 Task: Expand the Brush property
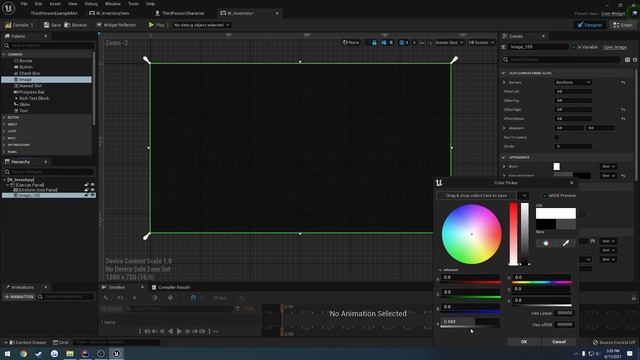[504, 167]
